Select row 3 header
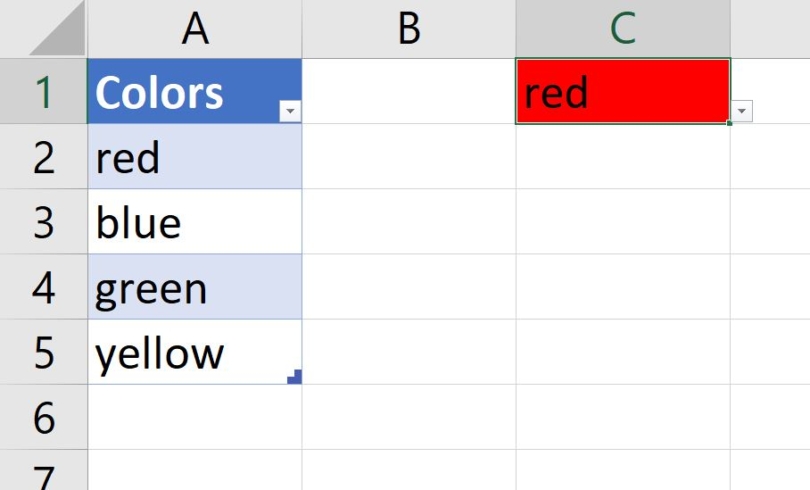The width and height of the screenshot is (810, 490). [x=43, y=222]
